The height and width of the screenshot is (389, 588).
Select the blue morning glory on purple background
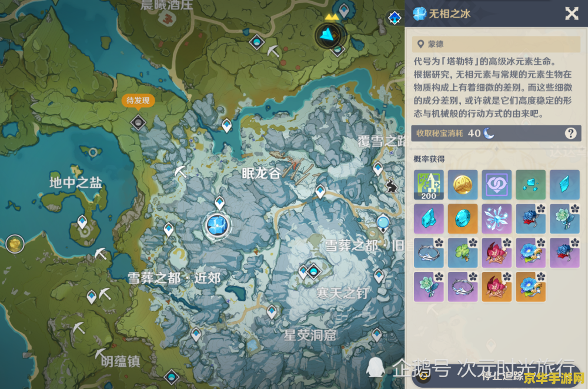pos(530,252)
